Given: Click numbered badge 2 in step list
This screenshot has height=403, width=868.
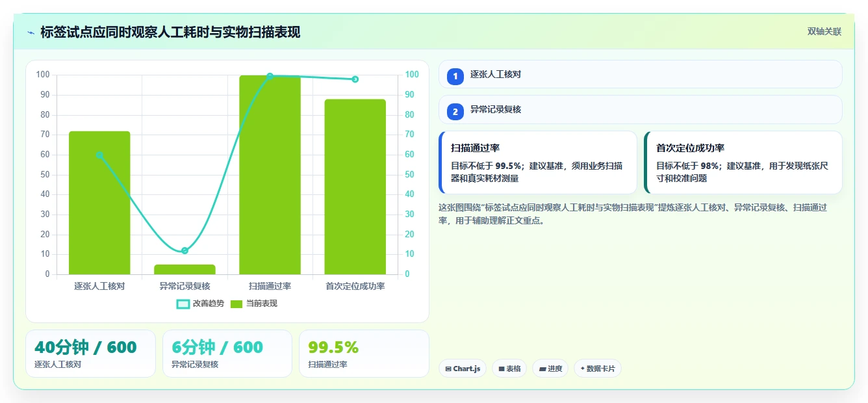Looking at the screenshot, I should pos(455,111).
